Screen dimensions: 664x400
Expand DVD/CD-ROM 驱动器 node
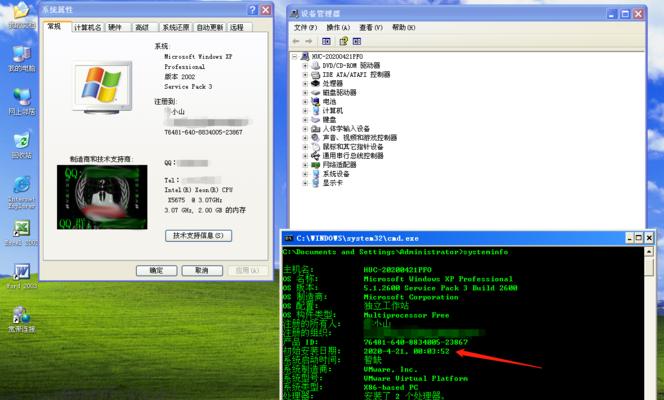(x=305, y=66)
